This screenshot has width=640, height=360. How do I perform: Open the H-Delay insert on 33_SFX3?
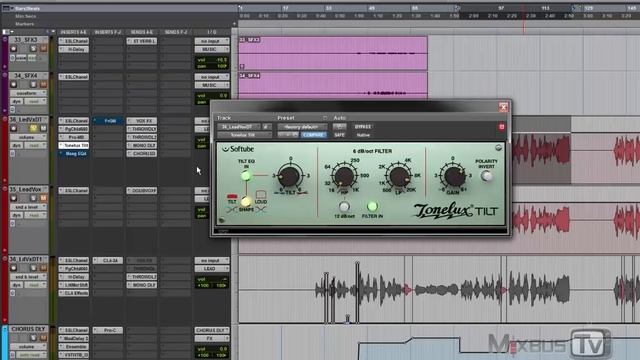(x=73, y=49)
